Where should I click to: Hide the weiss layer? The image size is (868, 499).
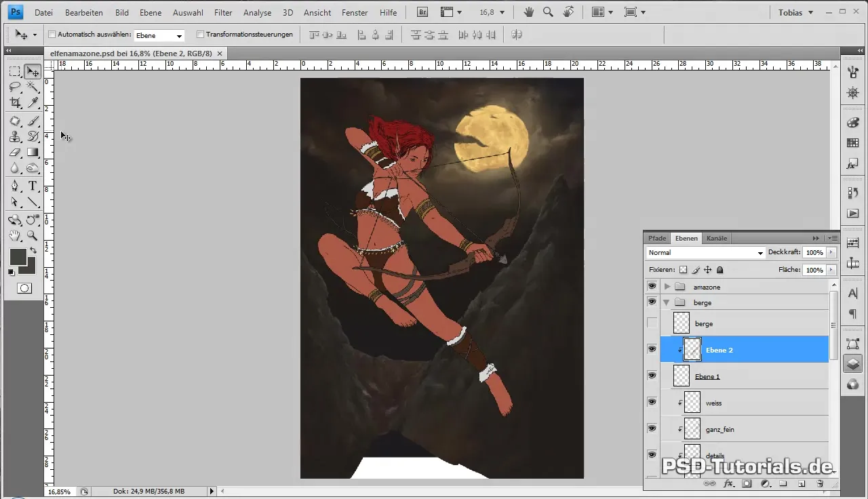(652, 403)
